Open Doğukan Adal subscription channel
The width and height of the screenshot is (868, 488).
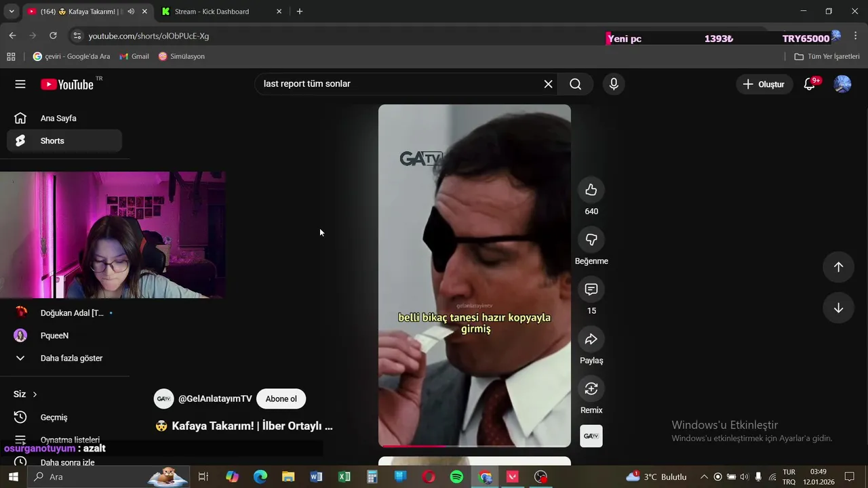click(64, 313)
